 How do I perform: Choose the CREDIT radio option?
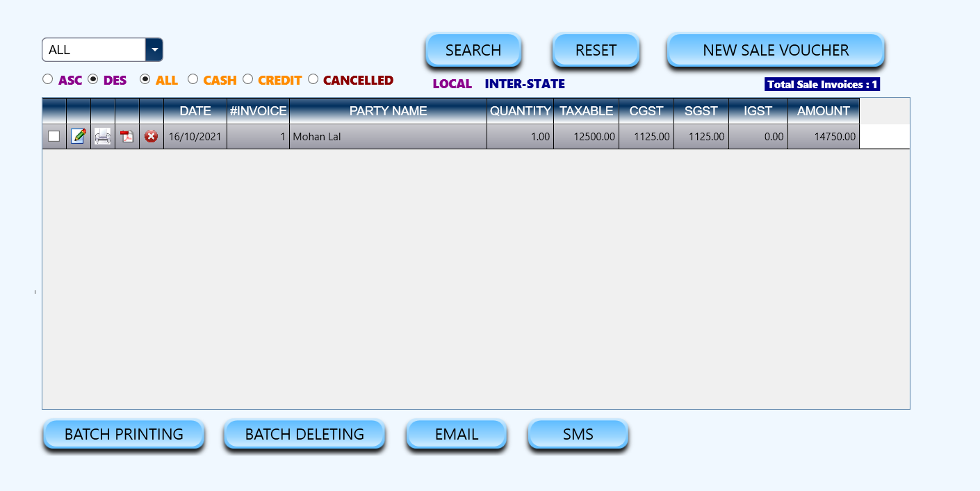(247, 79)
